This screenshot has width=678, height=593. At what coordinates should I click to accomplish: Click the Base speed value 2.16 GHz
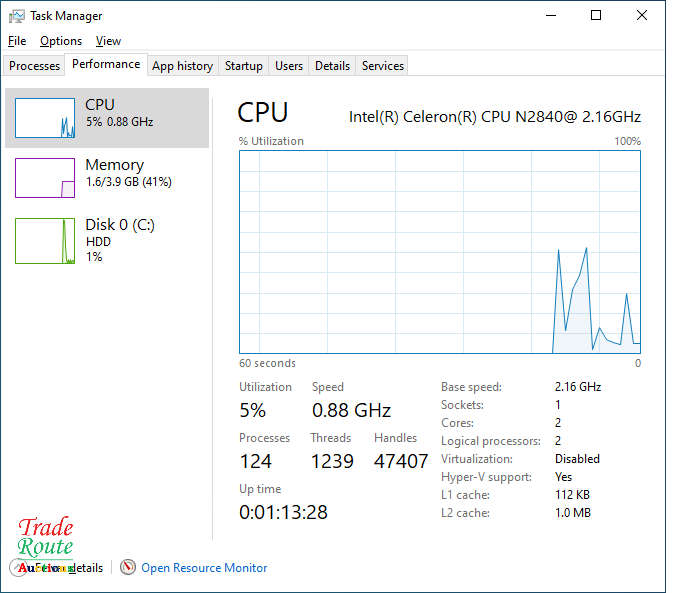(578, 387)
